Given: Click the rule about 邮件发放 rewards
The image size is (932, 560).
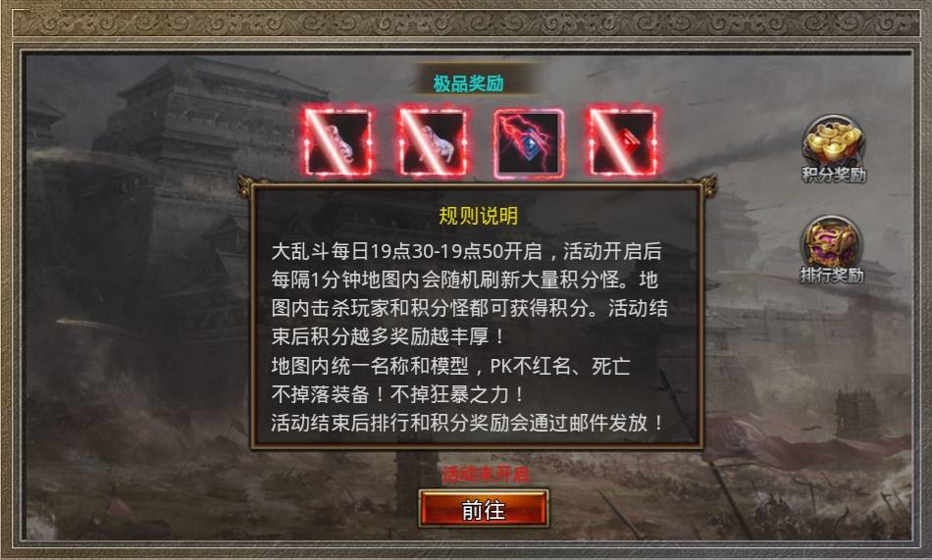Looking at the screenshot, I should (468, 423).
